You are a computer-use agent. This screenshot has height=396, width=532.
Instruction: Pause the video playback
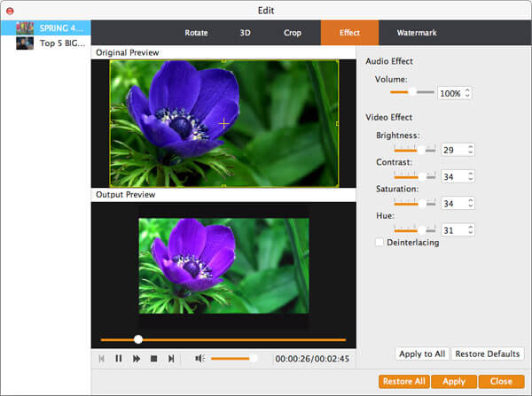[x=119, y=359]
